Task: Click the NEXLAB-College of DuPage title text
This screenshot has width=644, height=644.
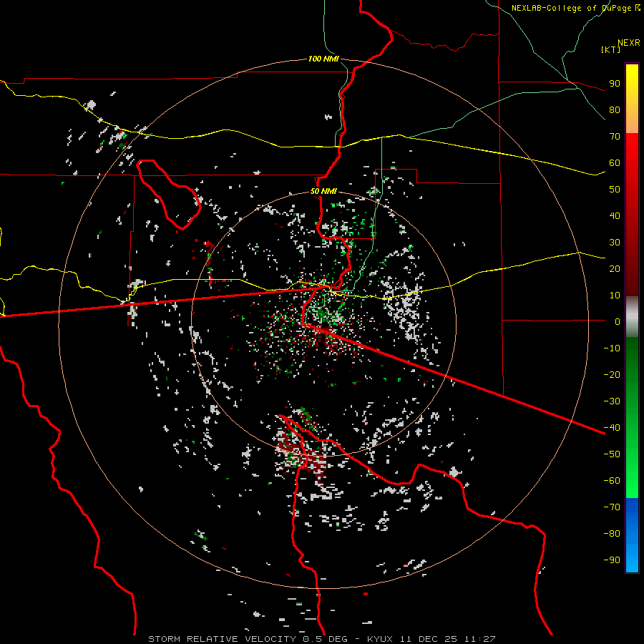Action: [x=575, y=8]
